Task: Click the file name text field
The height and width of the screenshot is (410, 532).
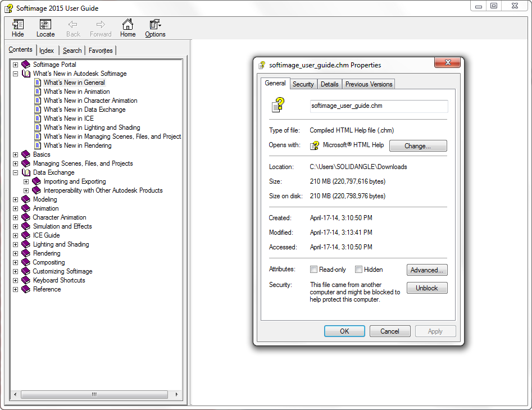Action: (378, 106)
